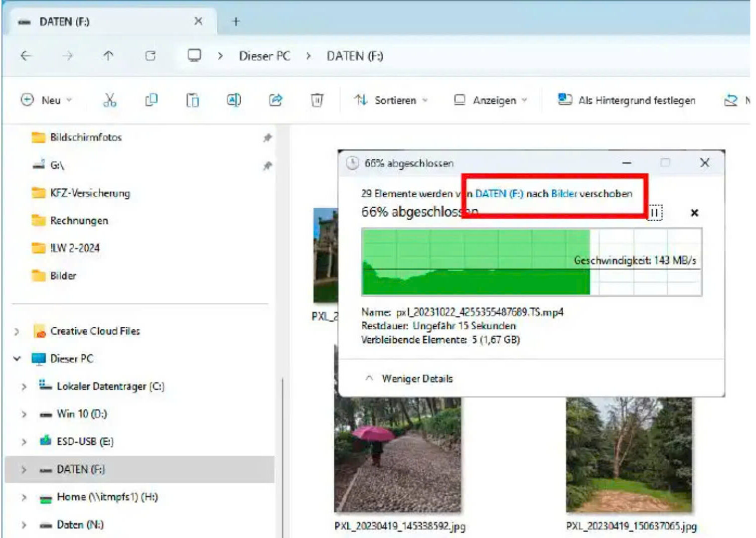Cancel the file transfer with X
The height and width of the screenshot is (538, 756).
pos(694,213)
